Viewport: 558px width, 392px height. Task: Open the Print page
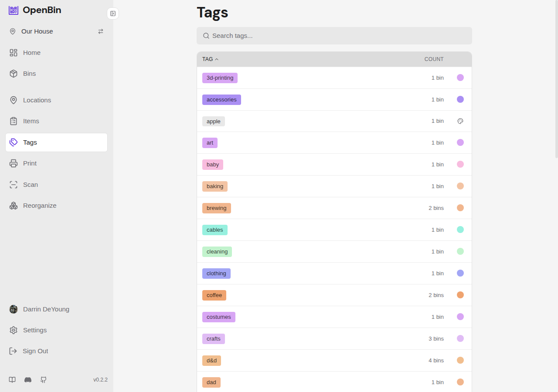pyautogui.click(x=30, y=163)
